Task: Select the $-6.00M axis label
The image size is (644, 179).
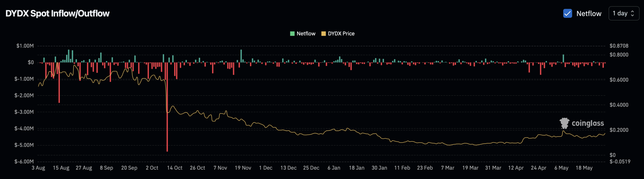Action: click(x=24, y=162)
